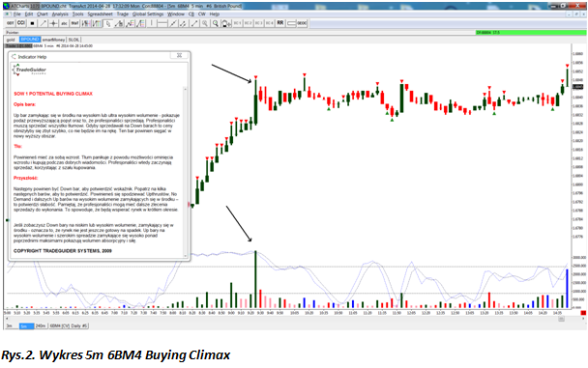Screen dimensions: 588x368
Task: Open the File menu
Action: (x=17, y=14)
